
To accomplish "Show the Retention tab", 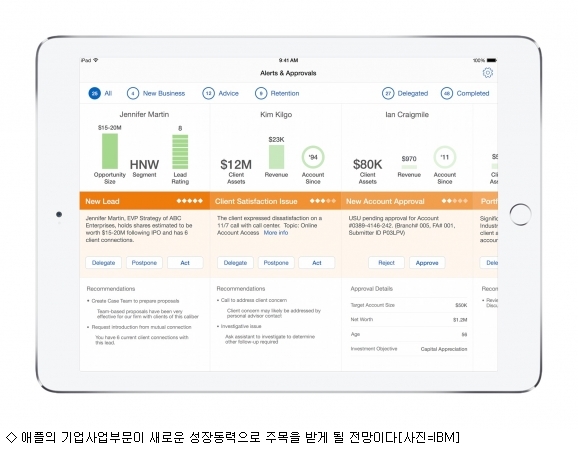I will (x=277, y=93).
